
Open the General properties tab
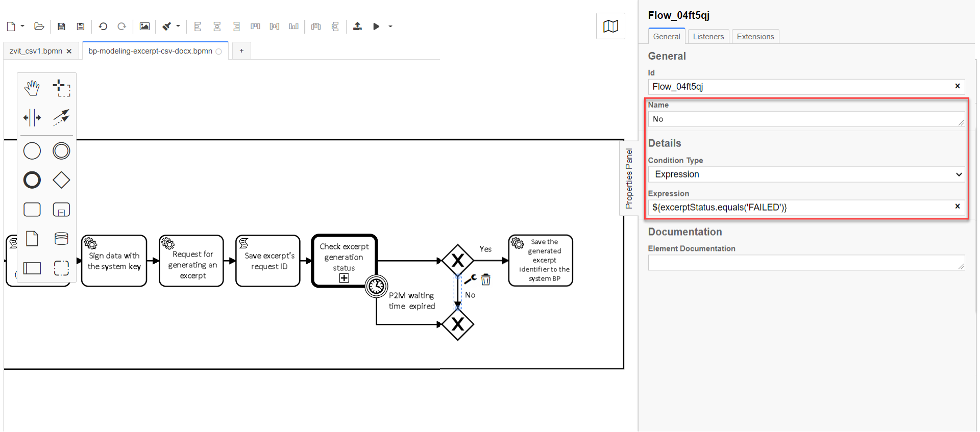(667, 36)
